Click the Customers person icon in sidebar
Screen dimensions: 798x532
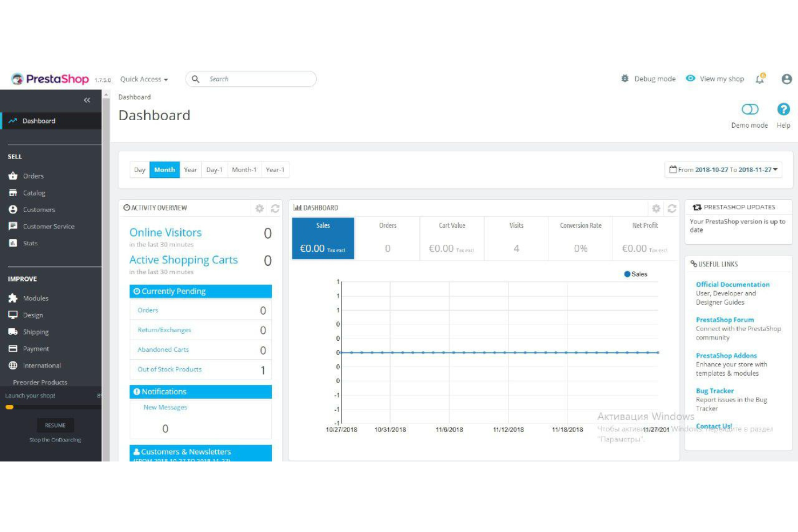13,209
